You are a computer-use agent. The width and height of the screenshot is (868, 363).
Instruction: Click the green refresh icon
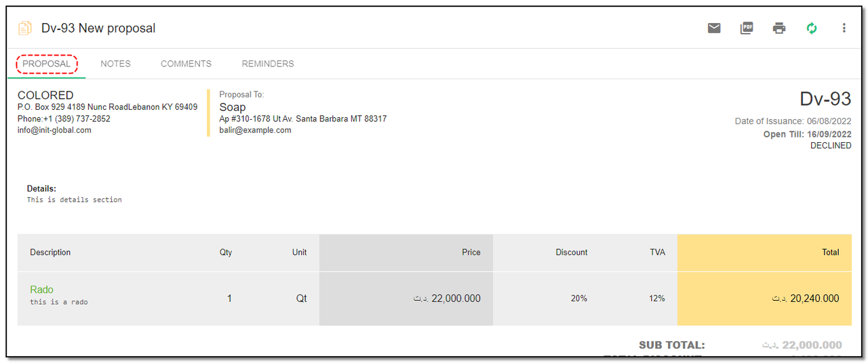coord(812,28)
